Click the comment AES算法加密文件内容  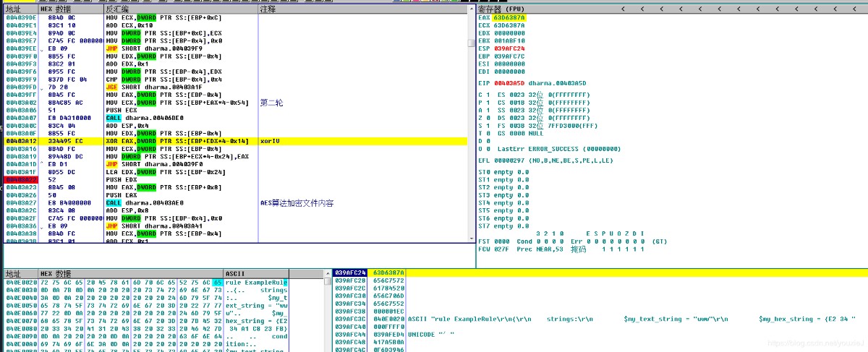[x=297, y=203]
